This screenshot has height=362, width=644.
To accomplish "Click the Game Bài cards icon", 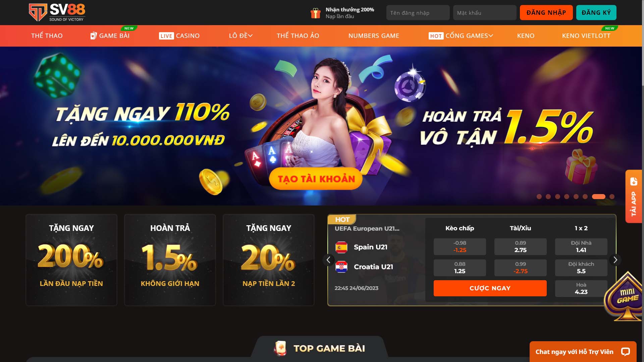I will [x=94, y=36].
